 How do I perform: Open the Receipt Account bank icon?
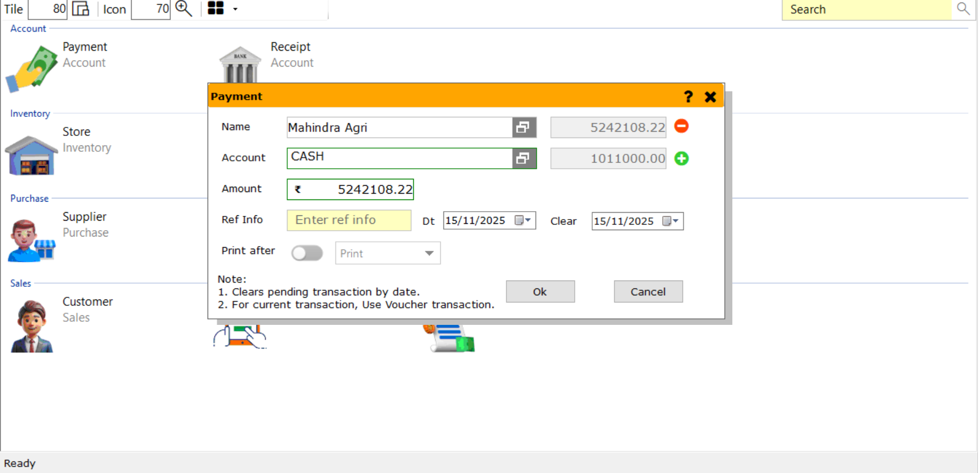240,64
